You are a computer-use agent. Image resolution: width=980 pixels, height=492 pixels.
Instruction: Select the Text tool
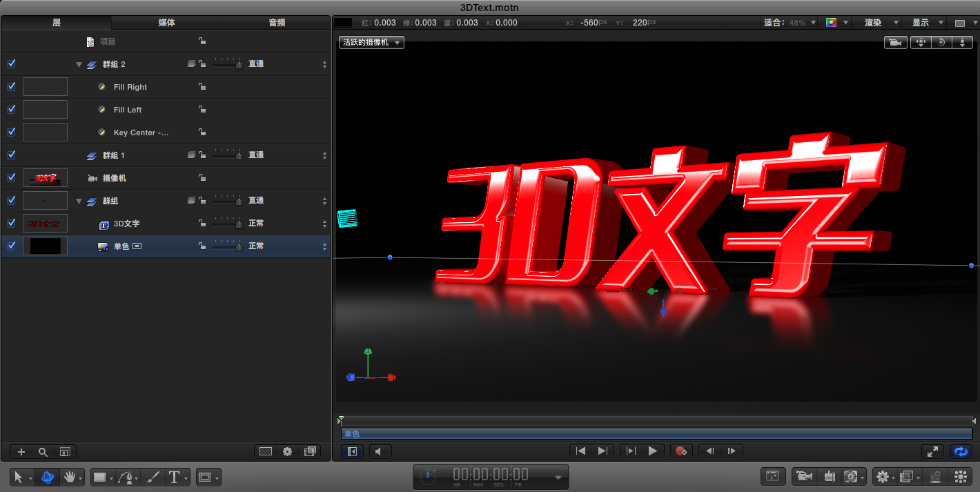[x=175, y=477]
